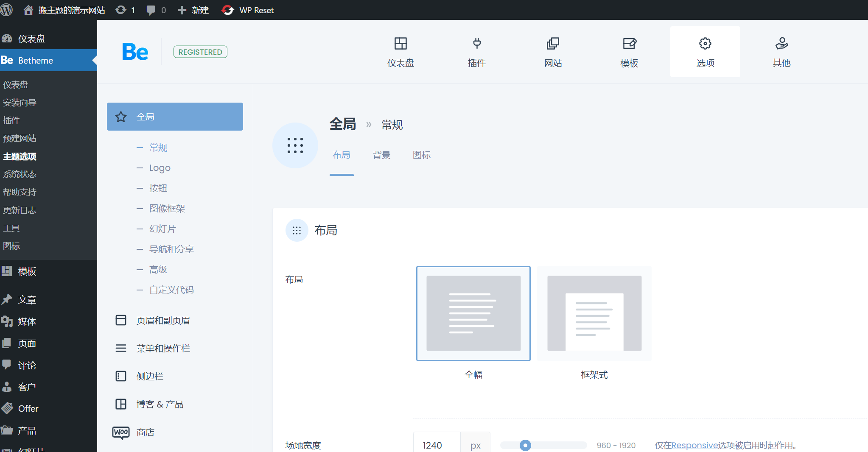Click the REGISTERED badge
This screenshot has height=452, width=868.
click(x=200, y=52)
